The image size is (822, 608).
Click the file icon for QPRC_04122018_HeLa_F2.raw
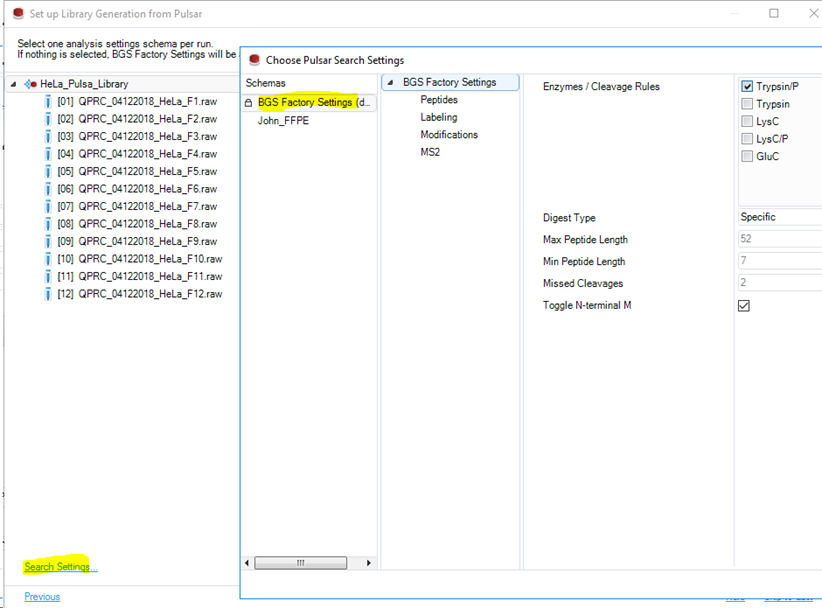(48, 119)
